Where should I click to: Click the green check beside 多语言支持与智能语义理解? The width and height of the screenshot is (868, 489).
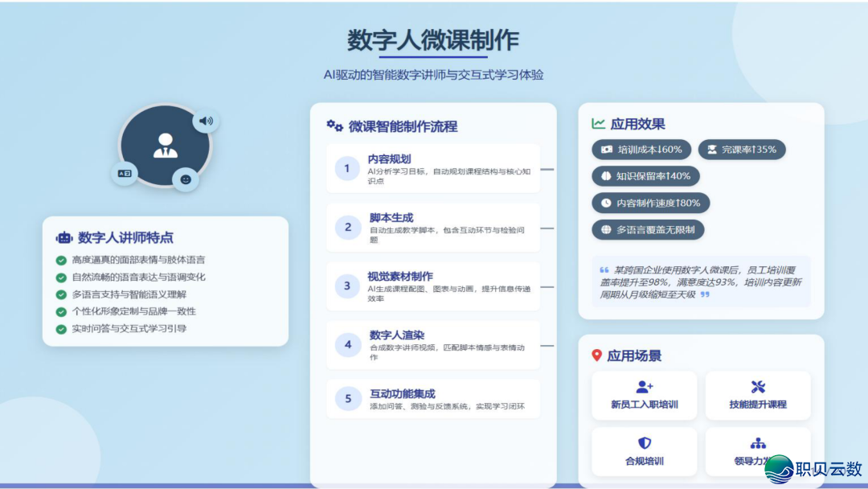click(61, 294)
